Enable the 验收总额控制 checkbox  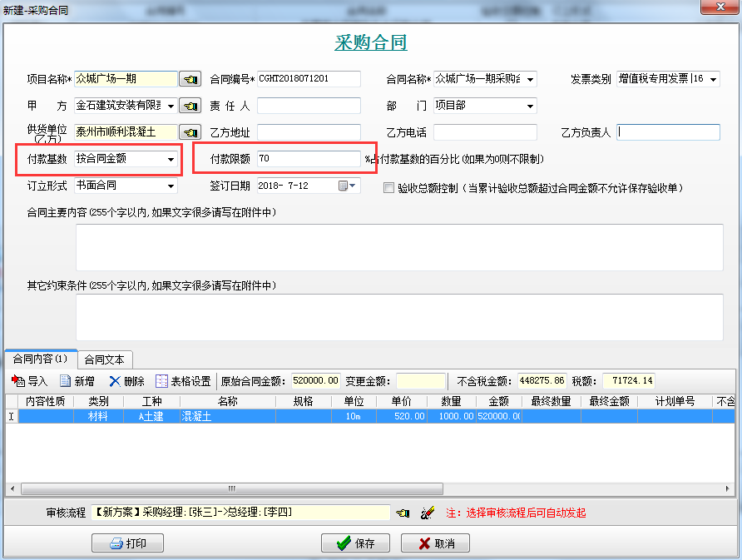click(x=388, y=189)
